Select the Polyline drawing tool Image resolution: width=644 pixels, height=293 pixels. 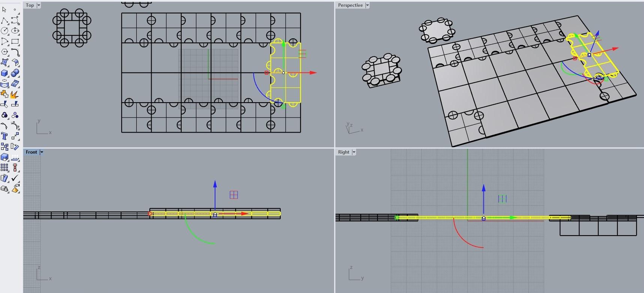(5, 20)
